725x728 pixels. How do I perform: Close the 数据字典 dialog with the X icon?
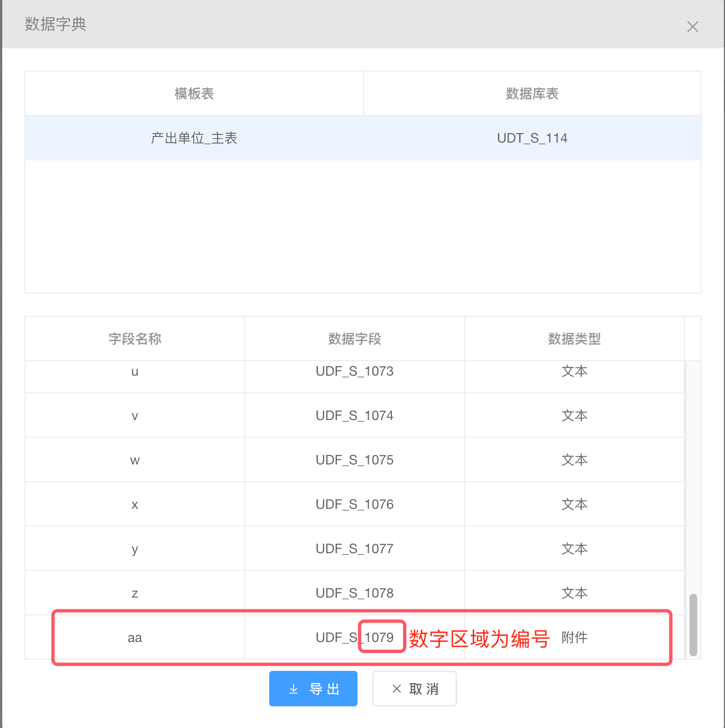click(692, 27)
